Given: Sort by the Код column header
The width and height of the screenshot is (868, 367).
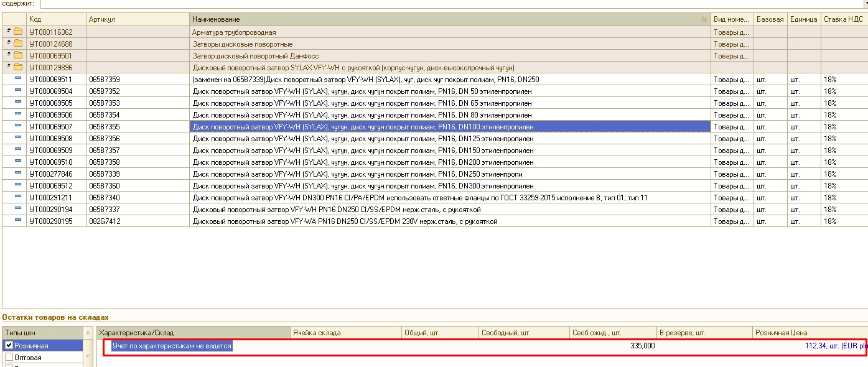Looking at the screenshot, I should point(56,19).
